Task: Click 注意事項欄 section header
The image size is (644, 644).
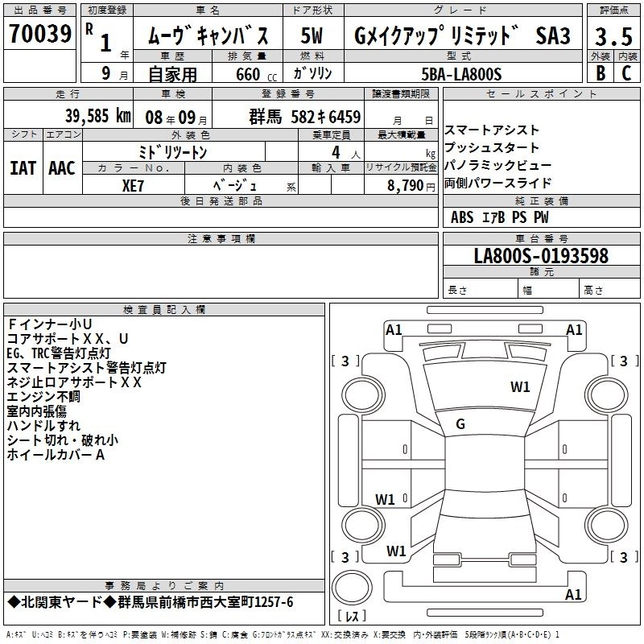Action: [x=221, y=238]
